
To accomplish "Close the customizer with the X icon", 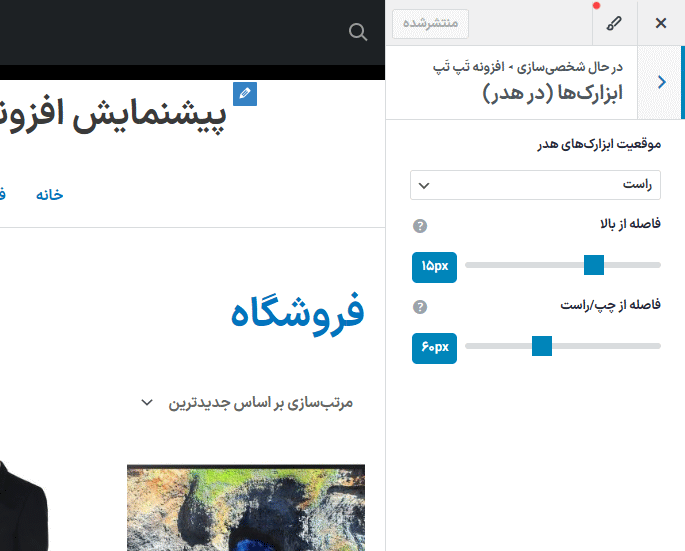I will (661, 23).
